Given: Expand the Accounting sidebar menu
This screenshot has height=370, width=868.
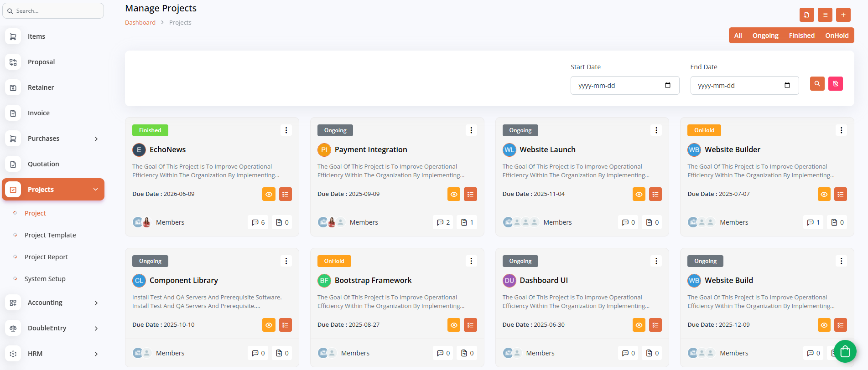Looking at the screenshot, I should (53, 303).
